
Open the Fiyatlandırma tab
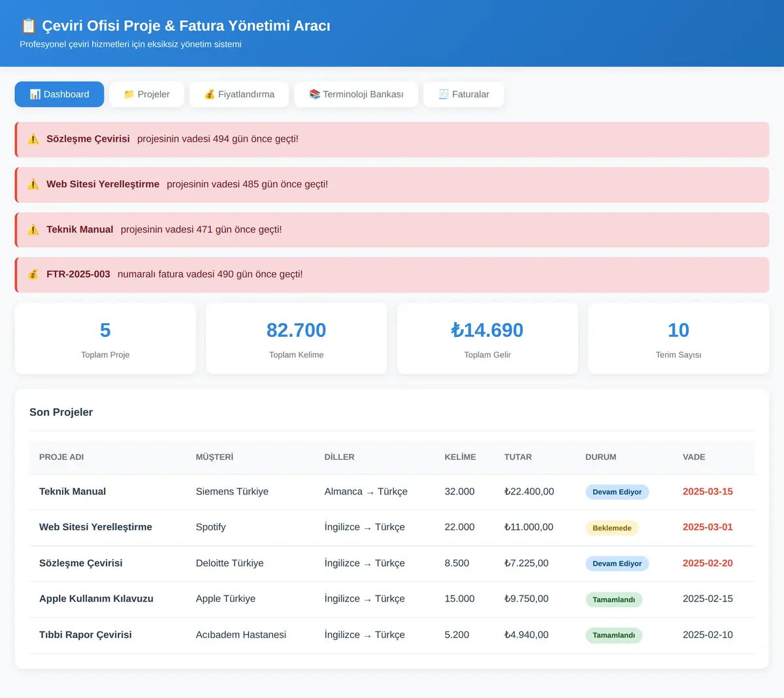coord(239,94)
